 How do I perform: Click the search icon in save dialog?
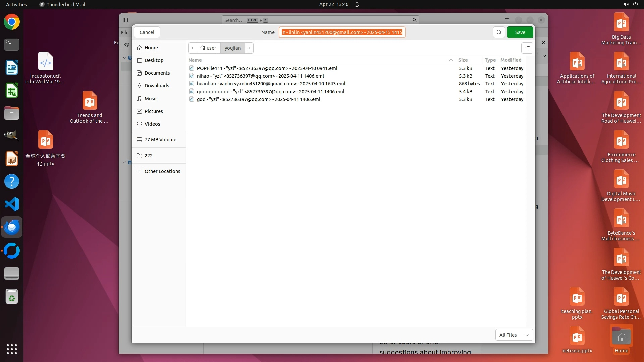coord(499,32)
